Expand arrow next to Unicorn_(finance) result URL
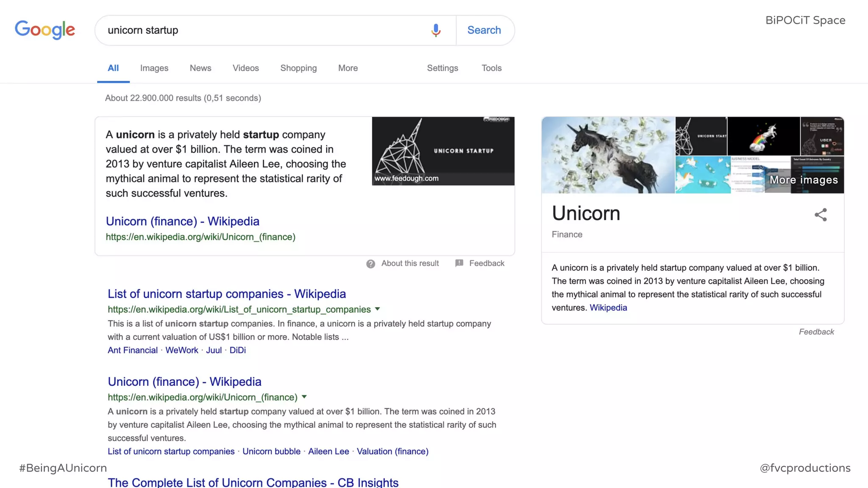This screenshot has height=488, width=868. pyautogui.click(x=304, y=397)
